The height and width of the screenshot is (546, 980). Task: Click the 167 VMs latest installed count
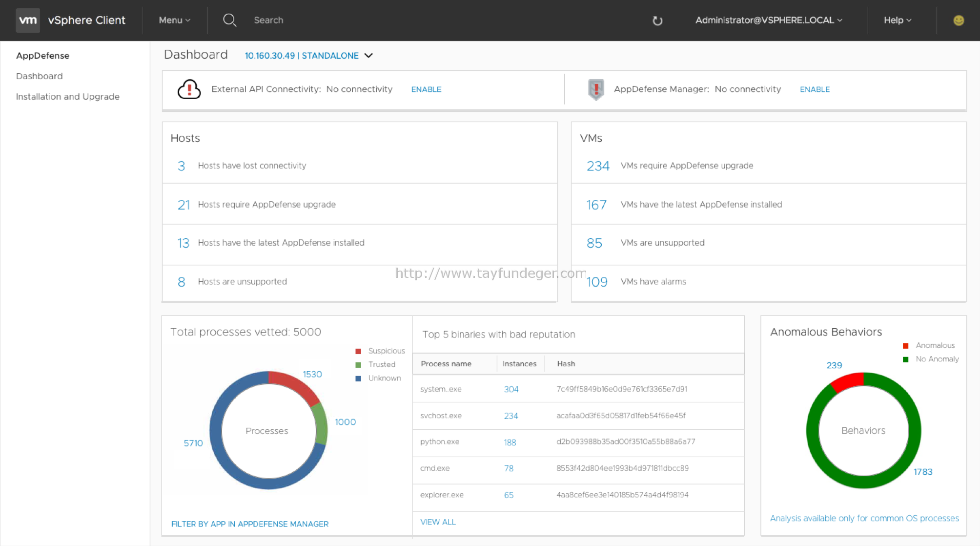click(596, 205)
